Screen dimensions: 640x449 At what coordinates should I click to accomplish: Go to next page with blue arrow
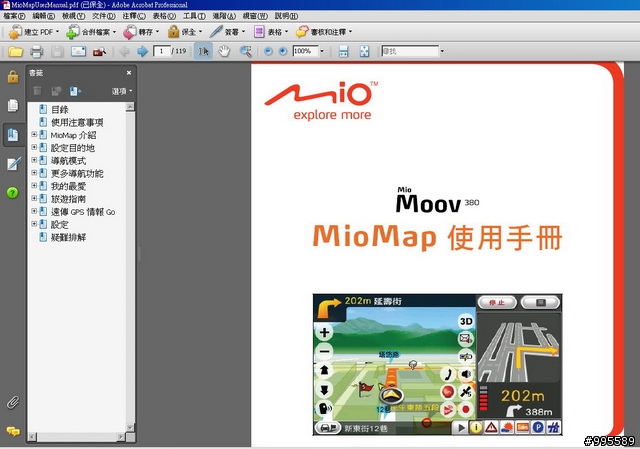click(142, 51)
